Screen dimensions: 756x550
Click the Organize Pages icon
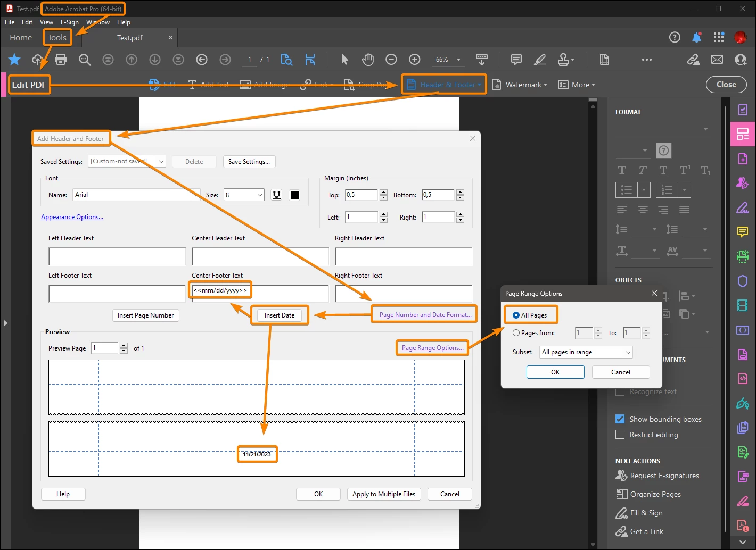[622, 494]
